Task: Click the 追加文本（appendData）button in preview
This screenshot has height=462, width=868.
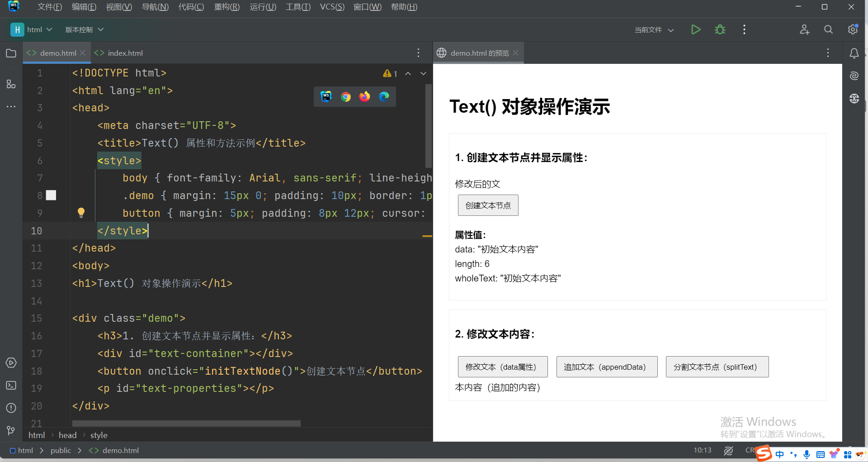Action: click(x=607, y=367)
